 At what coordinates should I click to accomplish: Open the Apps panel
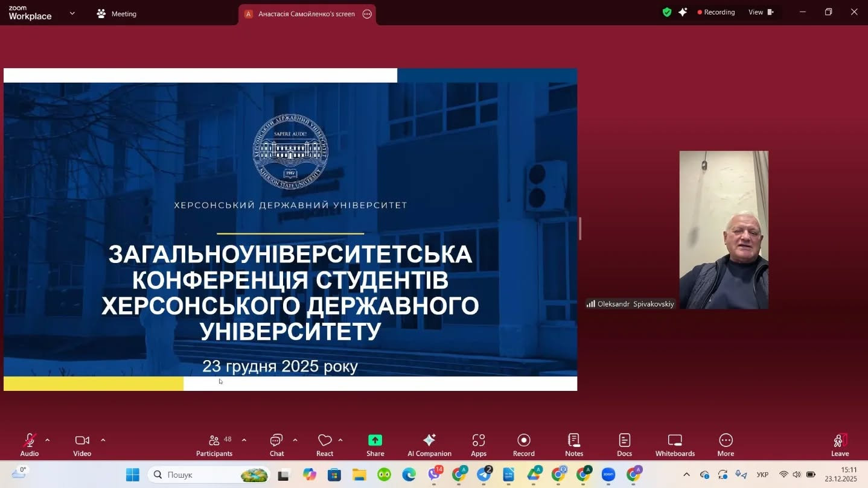479,445
